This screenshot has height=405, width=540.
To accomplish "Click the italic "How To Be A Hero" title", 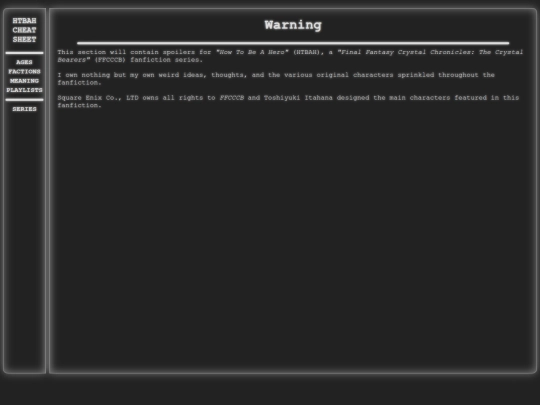I will click(x=252, y=52).
